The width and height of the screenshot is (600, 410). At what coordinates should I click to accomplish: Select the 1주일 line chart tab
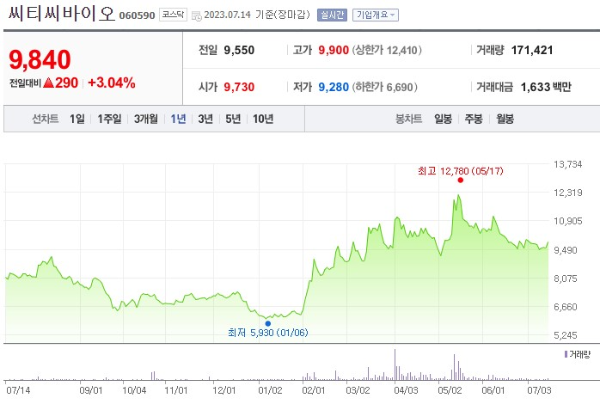pyautogui.click(x=109, y=119)
